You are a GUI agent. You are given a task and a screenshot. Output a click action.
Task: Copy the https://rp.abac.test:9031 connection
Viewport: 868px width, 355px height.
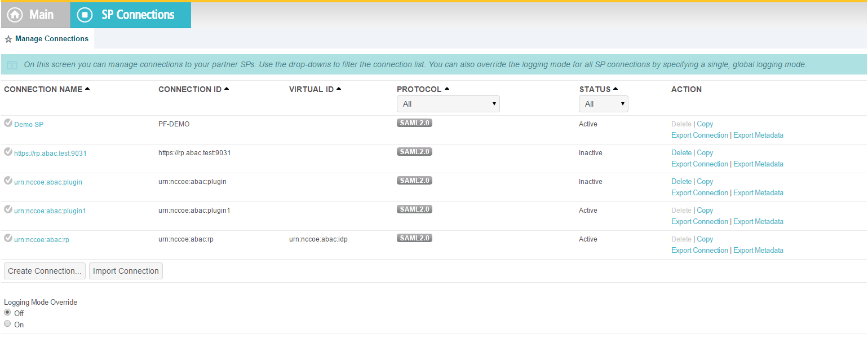[705, 153]
